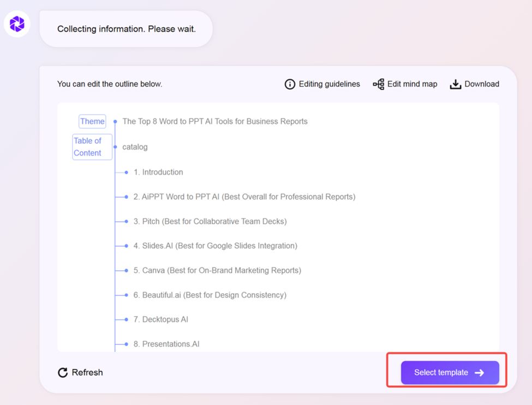The height and width of the screenshot is (405, 532).
Task: Click the 5. Canva outline entry
Action: click(217, 270)
